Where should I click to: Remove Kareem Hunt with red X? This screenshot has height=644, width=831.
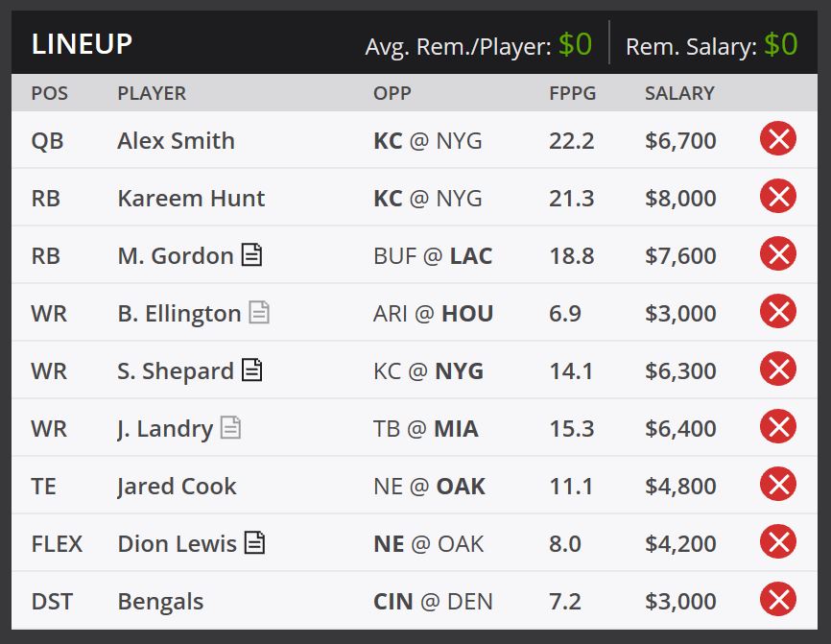point(778,196)
